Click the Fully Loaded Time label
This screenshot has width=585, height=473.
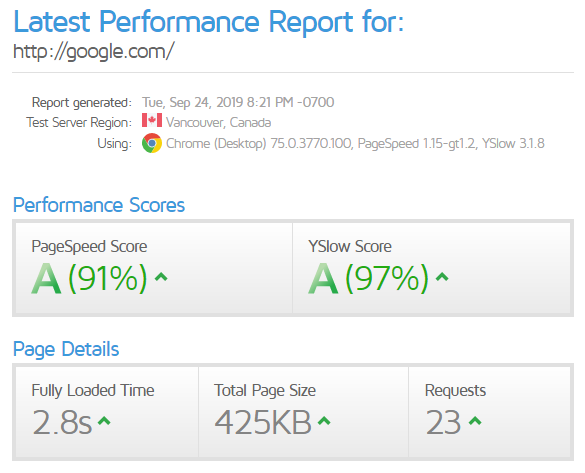click(x=93, y=391)
